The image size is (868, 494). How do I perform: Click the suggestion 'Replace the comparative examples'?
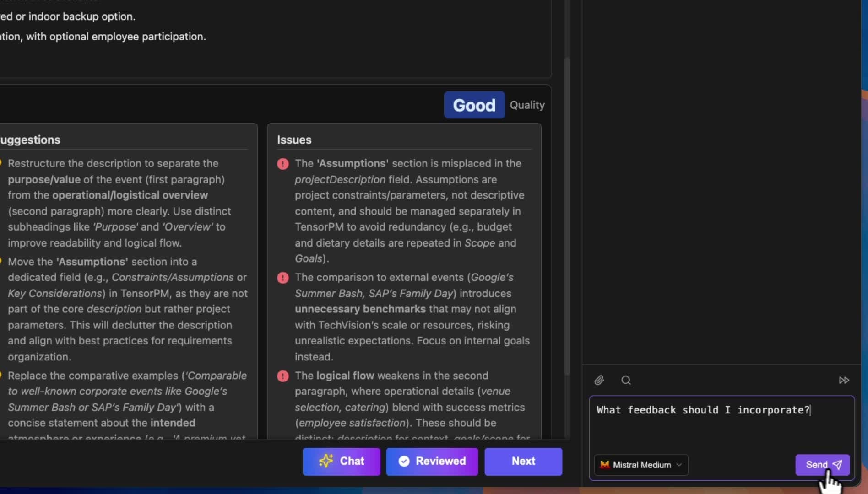tap(124, 399)
